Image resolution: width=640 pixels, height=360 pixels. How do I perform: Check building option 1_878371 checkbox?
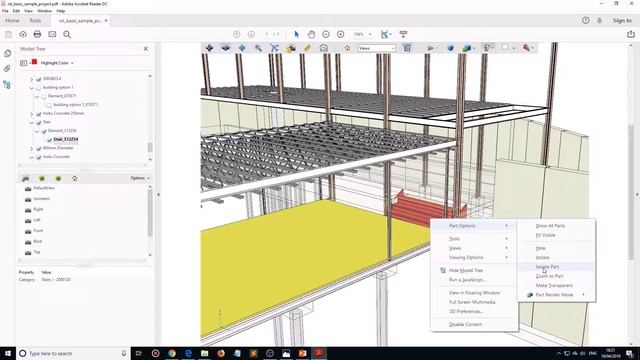coord(49,105)
